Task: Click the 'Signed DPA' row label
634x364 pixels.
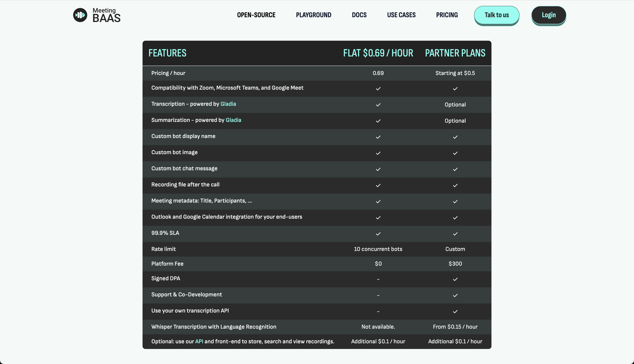Action: (x=166, y=279)
